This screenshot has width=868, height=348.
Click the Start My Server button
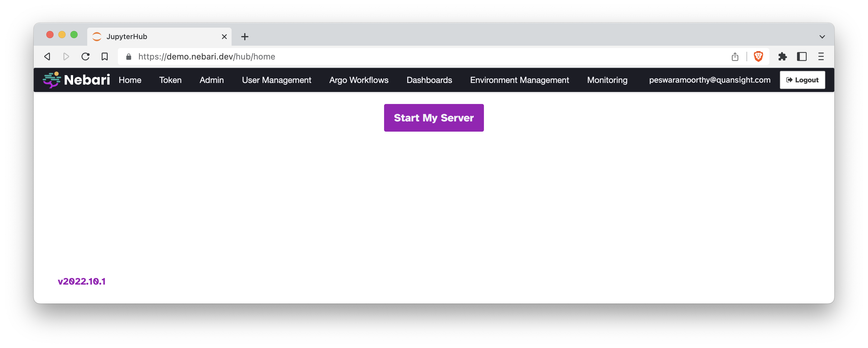(x=434, y=118)
